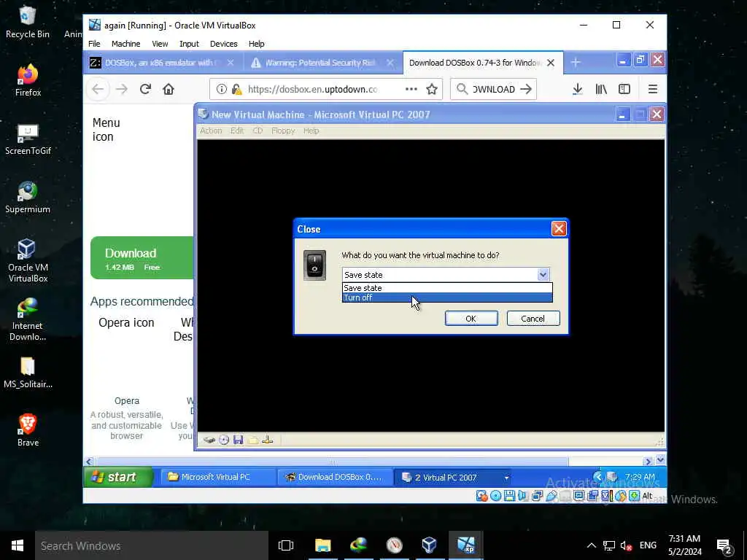Open Oracle VM VirtualBox desktop icon
This screenshot has width=747, height=560.
[28, 261]
